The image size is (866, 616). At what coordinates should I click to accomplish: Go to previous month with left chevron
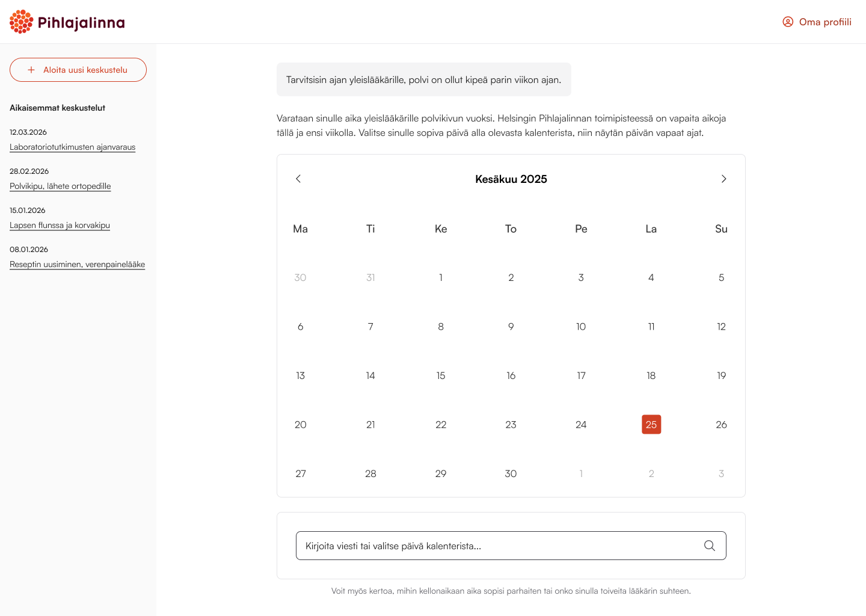[x=298, y=179]
